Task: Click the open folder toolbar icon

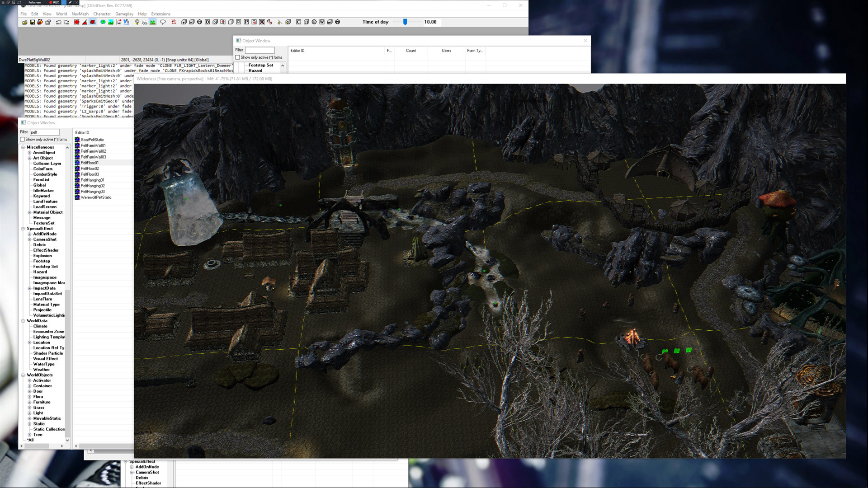Action: pyautogui.click(x=24, y=22)
